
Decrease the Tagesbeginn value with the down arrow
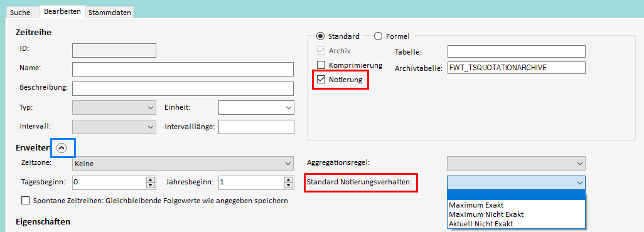click(151, 185)
